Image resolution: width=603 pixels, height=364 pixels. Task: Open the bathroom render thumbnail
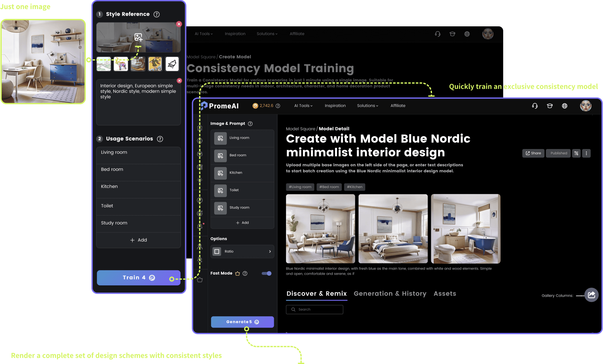[466, 229]
